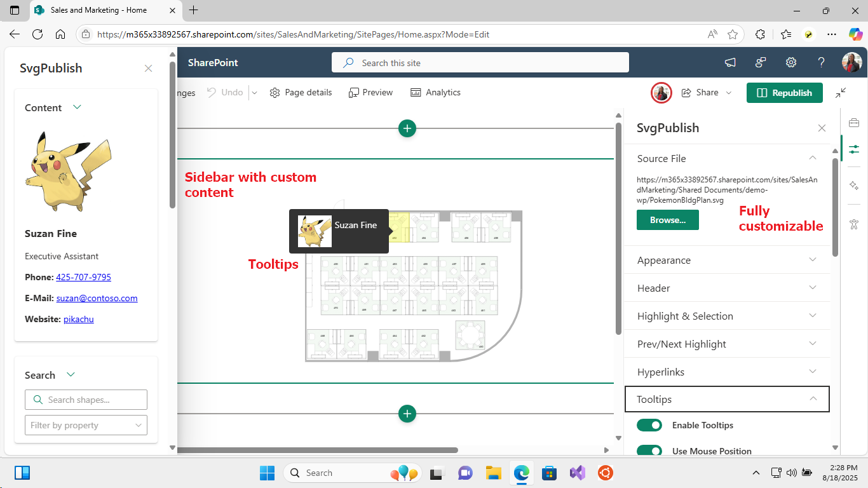The image size is (868, 488).
Task: Click the read aloud icon in address bar
Action: tap(712, 34)
